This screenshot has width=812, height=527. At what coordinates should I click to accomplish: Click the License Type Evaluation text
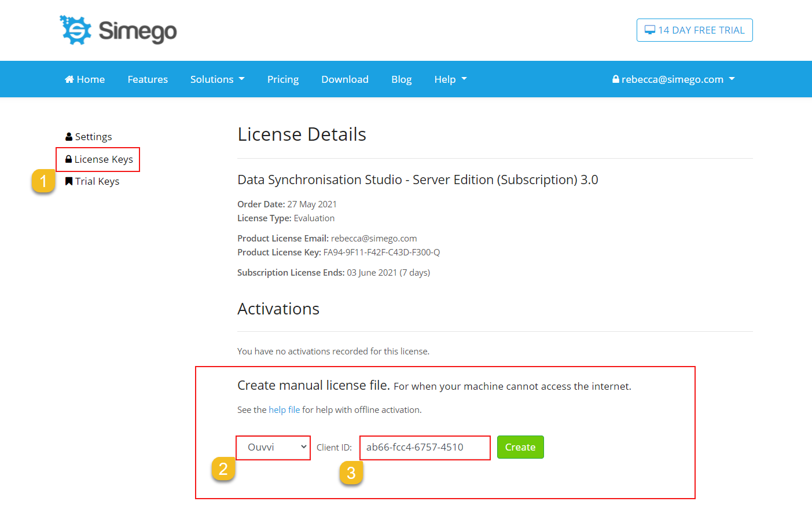286,218
